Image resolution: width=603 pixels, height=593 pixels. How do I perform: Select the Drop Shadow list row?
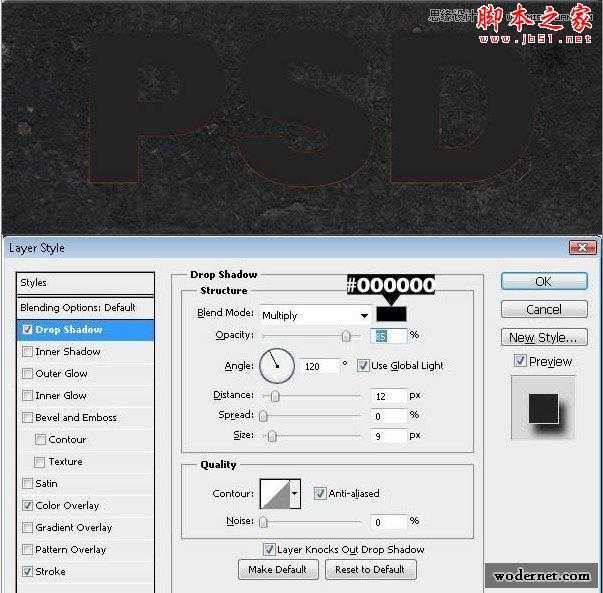85,330
